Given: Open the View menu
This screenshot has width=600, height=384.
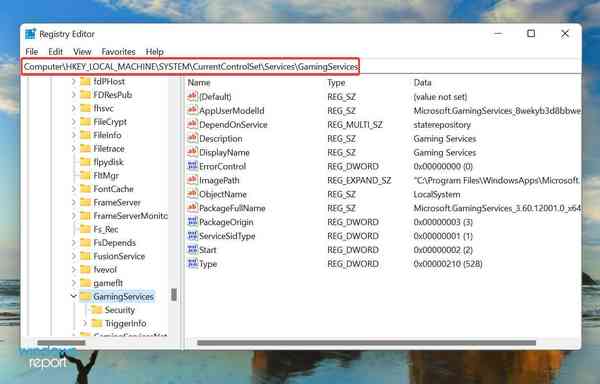Looking at the screenshot, I should tap(82, 52).
